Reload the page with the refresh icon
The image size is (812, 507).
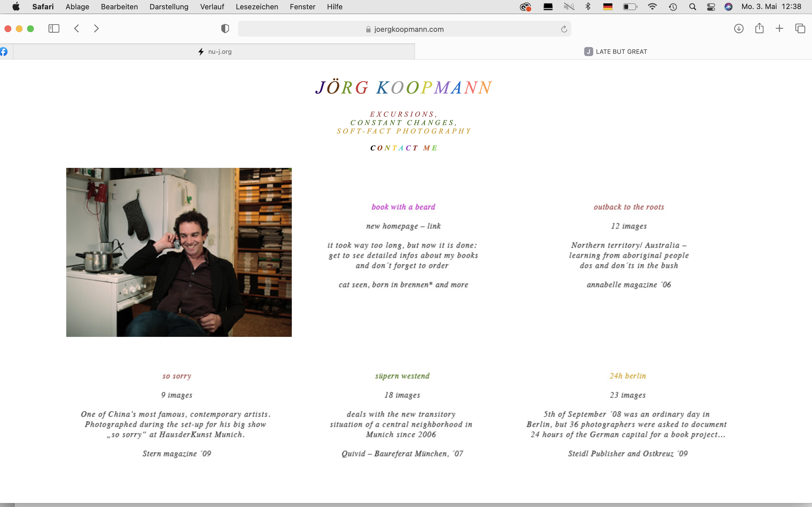pos(564,29)
